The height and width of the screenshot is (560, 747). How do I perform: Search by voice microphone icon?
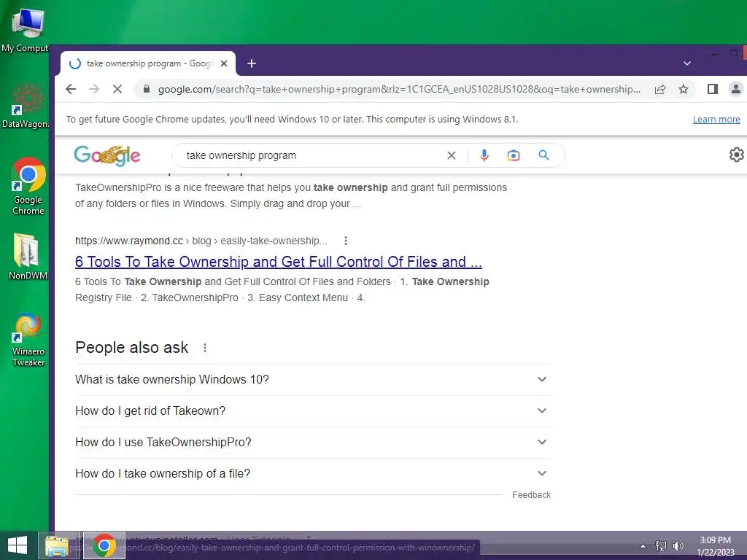point(484,155)
